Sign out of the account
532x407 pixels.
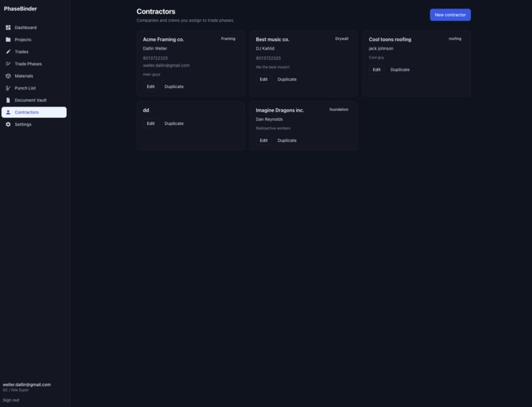click(11, 400)
